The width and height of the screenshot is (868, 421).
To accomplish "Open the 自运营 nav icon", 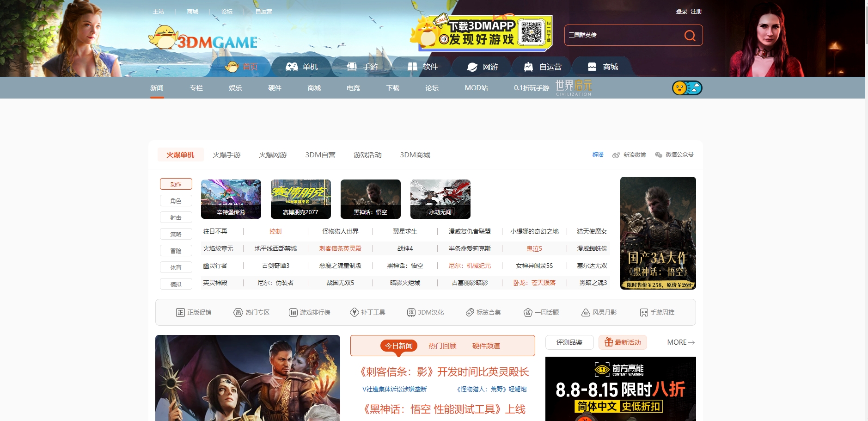I will (x=528, y=67).
